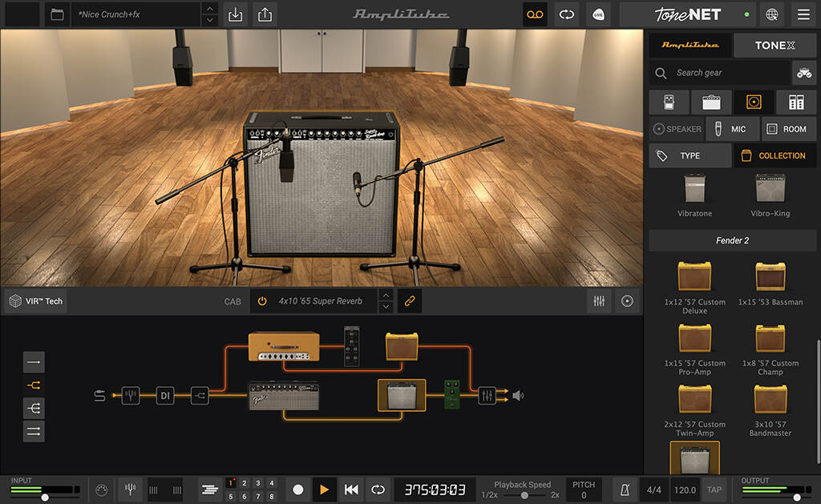Open the cabinet mixer settings icon
The height and width of the screenshot is (504, 821).
click(x=599, y=300)
